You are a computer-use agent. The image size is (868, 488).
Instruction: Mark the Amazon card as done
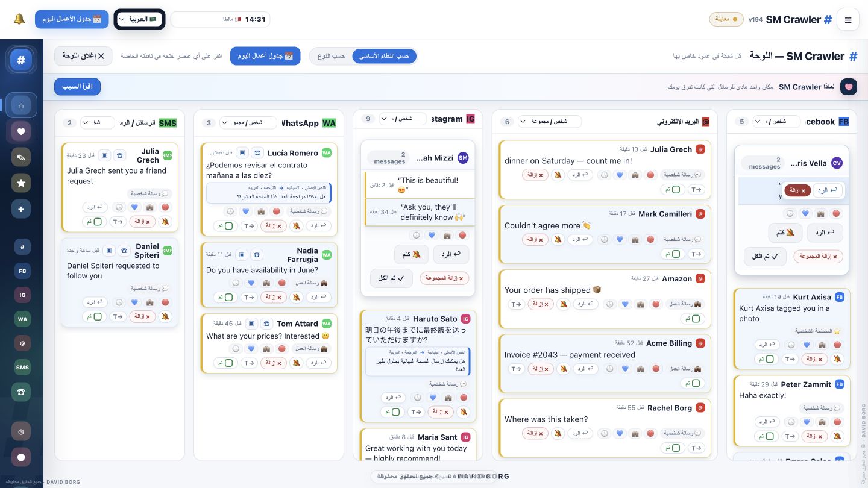(692, 319)
